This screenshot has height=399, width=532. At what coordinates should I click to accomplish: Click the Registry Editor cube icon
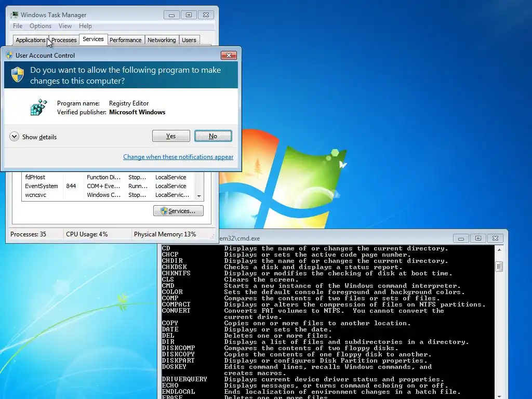pos(38,107)
